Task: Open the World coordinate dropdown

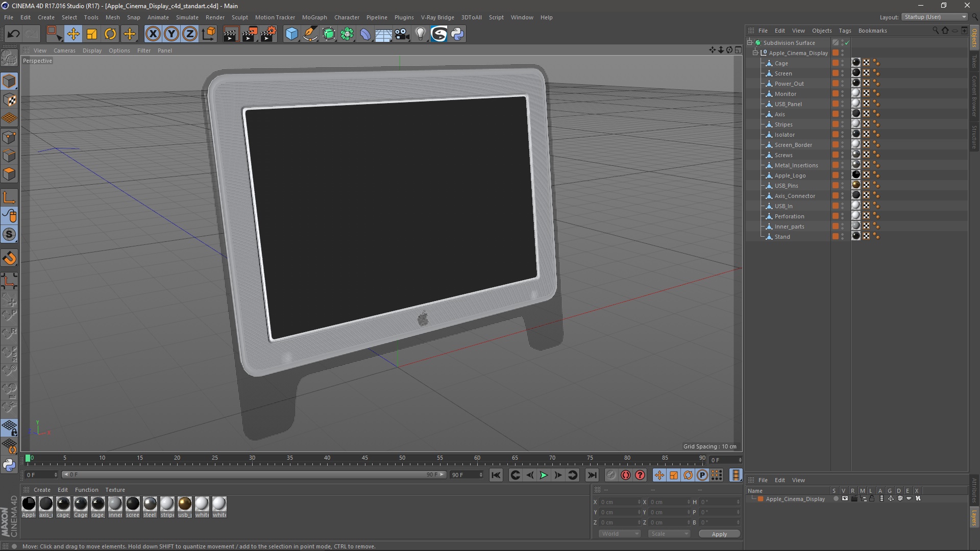Action: (x=619, y=534)
